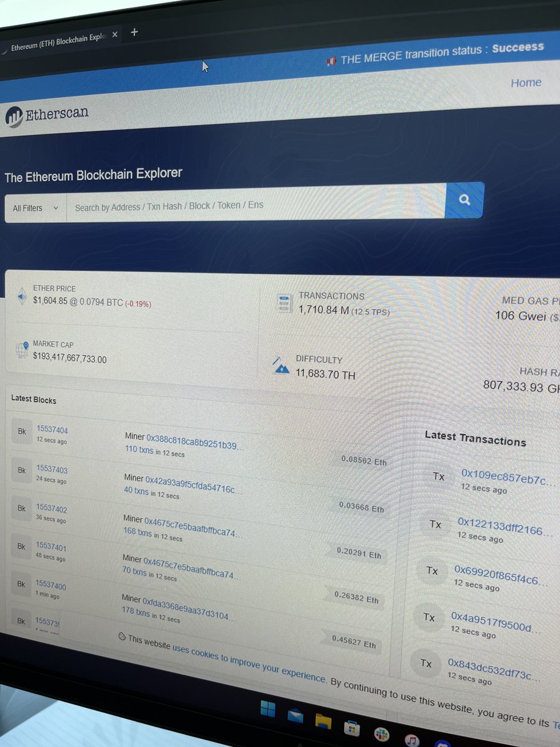Click the 0.20291 Eth reward badge
Screen dimensions: 560x747
pos(359,553)
